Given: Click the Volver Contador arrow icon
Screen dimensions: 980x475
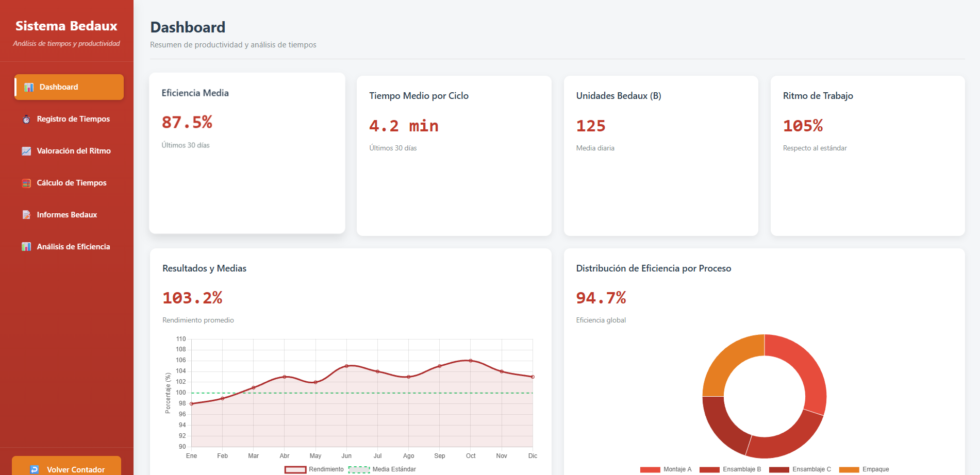Looking at the screenshot, I should tap(35, 469).
